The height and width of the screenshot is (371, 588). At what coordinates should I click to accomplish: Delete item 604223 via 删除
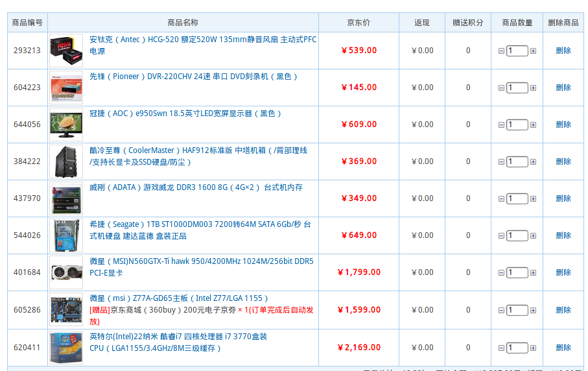(563, 88)
